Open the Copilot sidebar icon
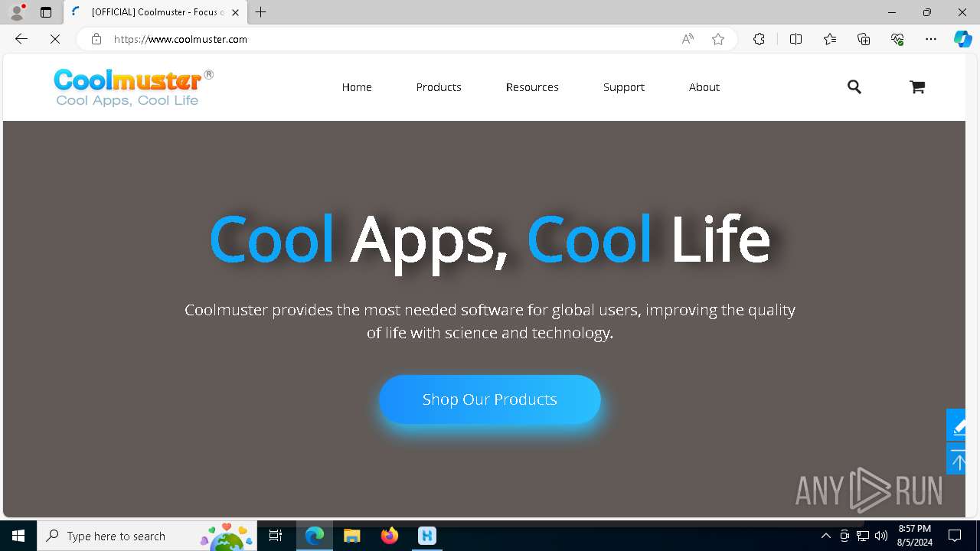This screenshot has height=551, width=980. [962, 39]
